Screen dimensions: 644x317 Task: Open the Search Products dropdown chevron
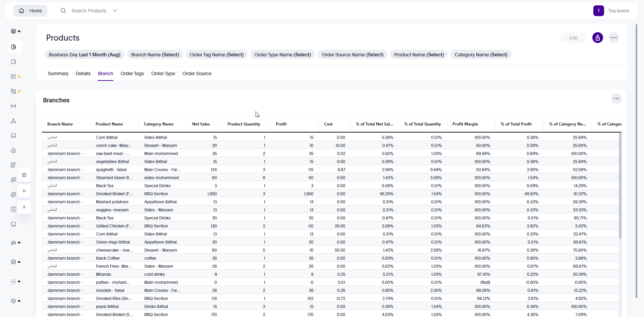[115, 11]
